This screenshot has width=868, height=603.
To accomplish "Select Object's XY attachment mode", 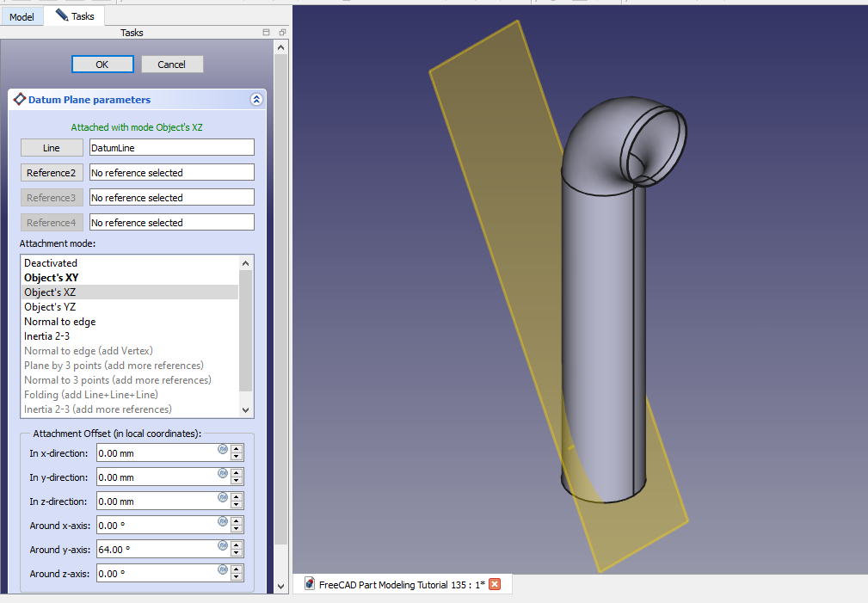I will 51,278.
